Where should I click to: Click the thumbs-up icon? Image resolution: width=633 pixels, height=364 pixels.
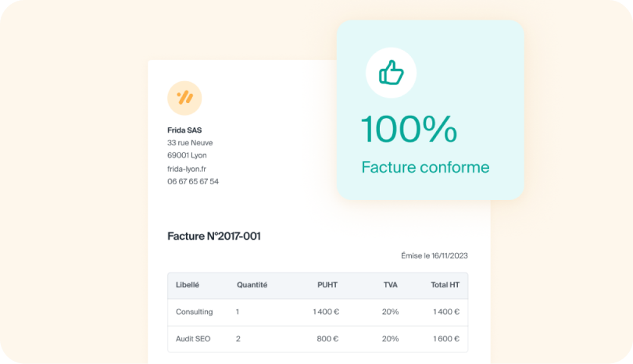click(x=391, y=73)
